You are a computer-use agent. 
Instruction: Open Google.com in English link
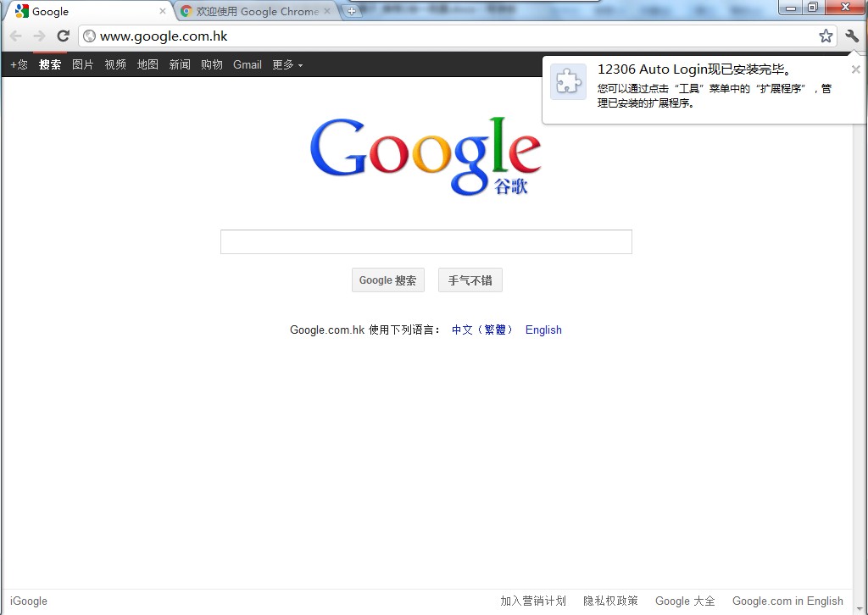tap(787, 601)
